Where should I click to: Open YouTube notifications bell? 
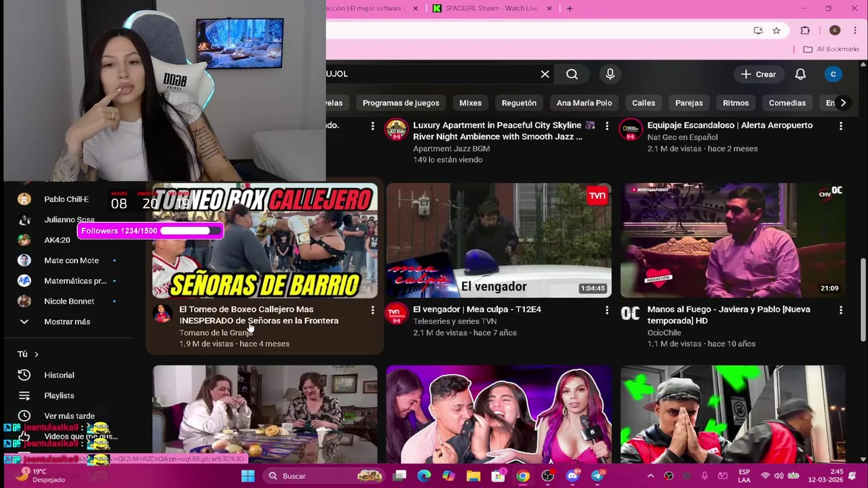800,74
